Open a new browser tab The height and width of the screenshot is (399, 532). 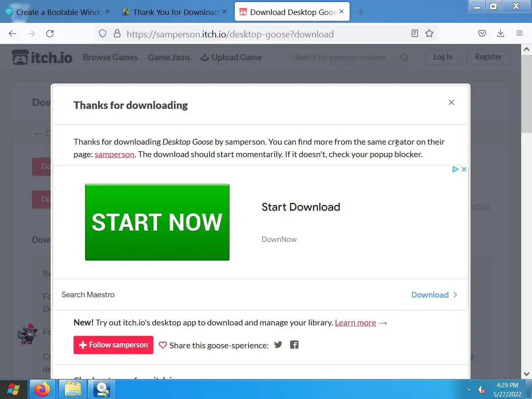click(x=361, y=12)
